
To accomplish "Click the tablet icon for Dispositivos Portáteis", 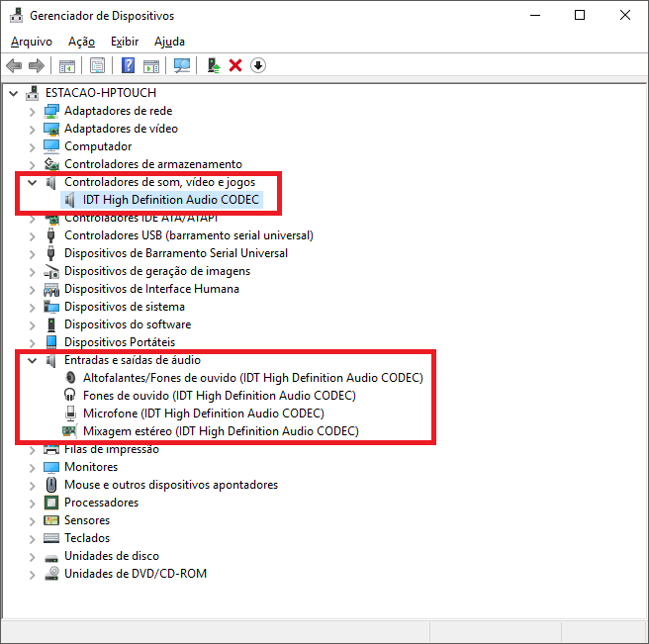I will 51,342.
